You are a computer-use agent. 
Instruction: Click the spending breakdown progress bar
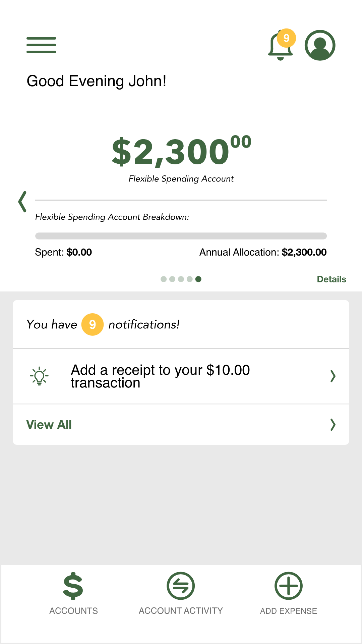[181, 236]
